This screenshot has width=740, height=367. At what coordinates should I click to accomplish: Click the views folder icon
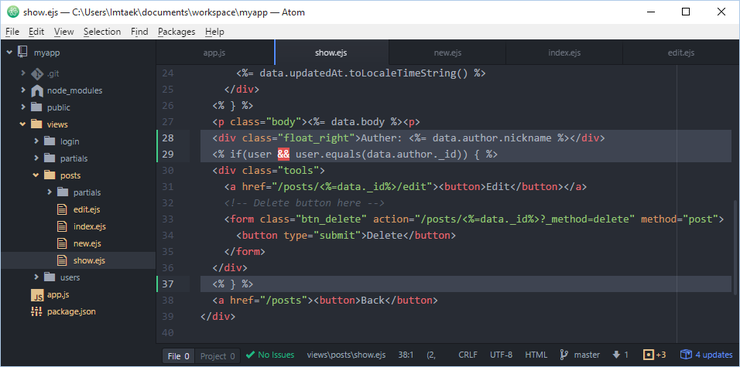tap(37, 125)
